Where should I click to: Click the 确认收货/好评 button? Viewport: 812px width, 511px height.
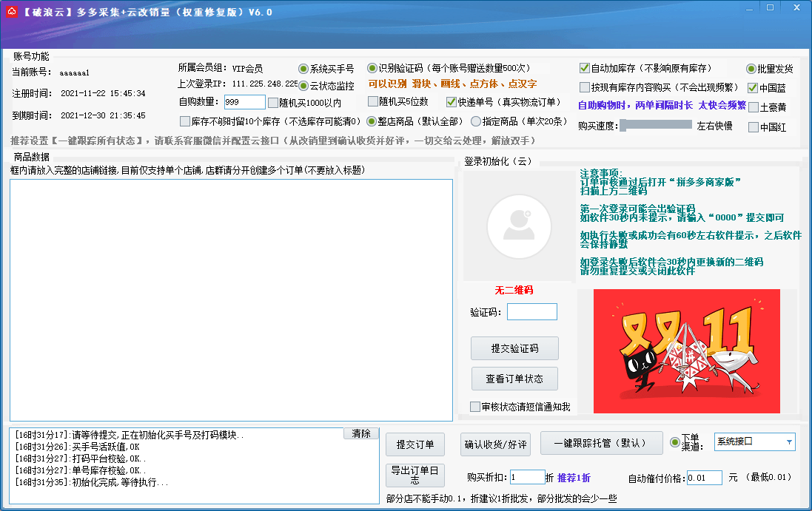[494, 444]
